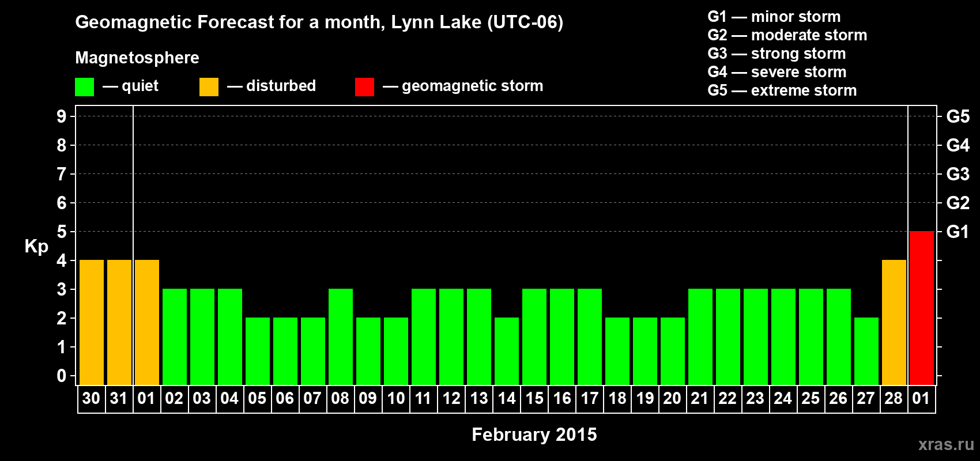Viewport: 980px width, 461px height.
Task: Select the orange bar for February 28
Action: pos(894,322)
